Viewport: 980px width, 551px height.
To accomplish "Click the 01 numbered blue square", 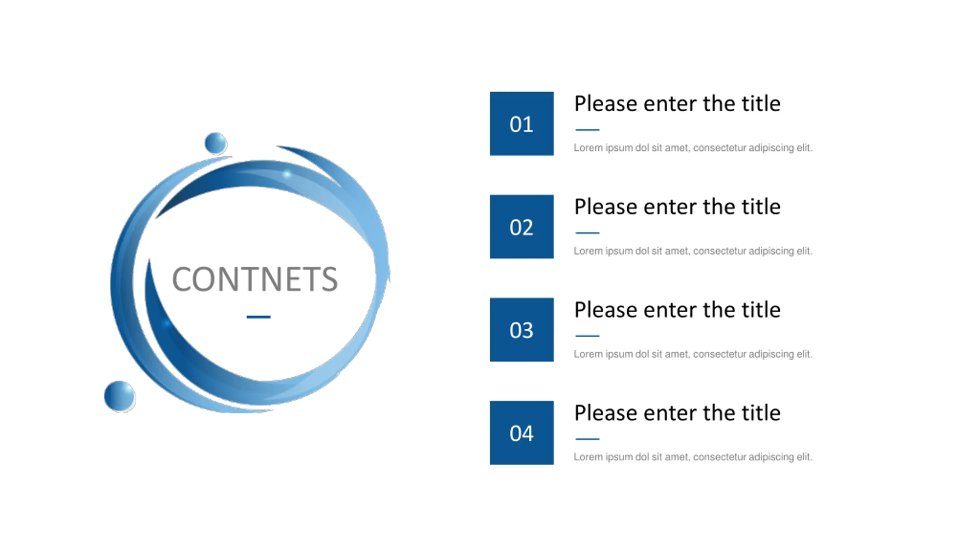I will 522,124.
